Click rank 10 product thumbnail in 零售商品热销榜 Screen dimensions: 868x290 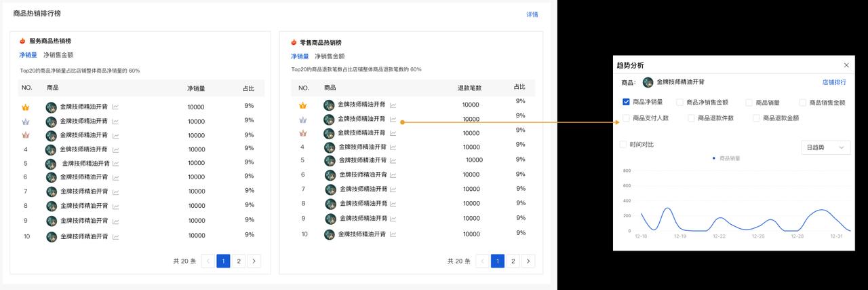330,234
